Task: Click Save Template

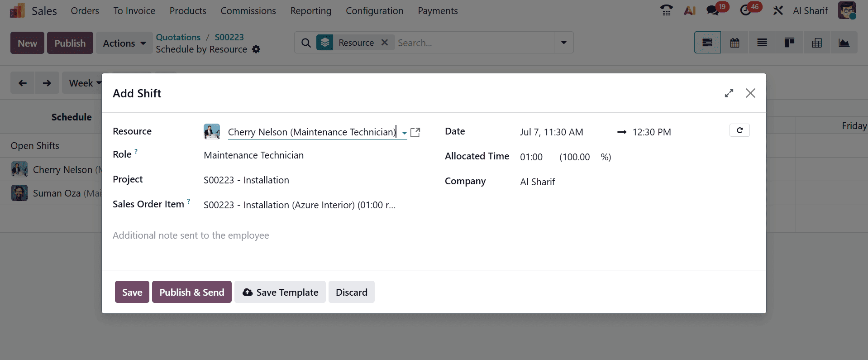Action: tap(280, 292)
